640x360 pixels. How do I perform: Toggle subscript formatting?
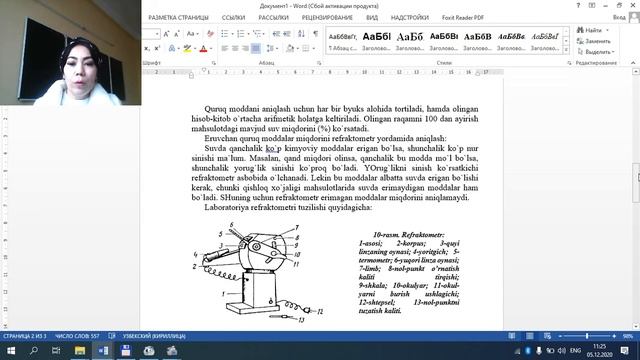147,49
